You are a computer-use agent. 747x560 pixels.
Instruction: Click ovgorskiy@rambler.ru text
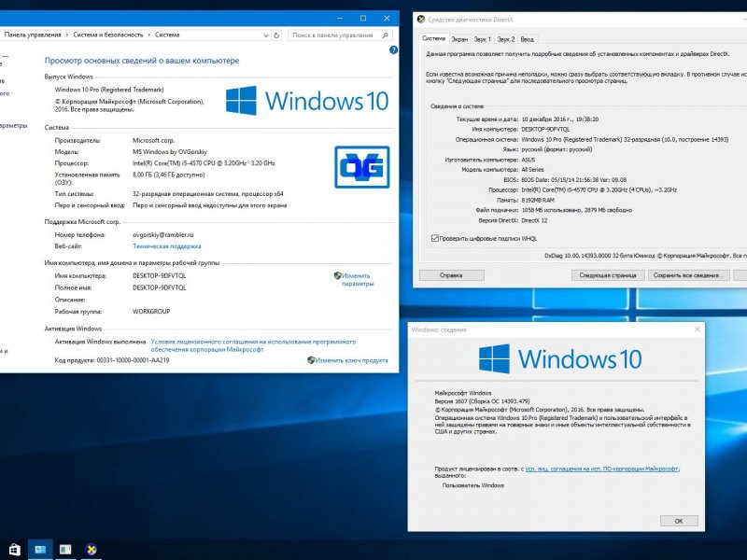coord(162,235)
